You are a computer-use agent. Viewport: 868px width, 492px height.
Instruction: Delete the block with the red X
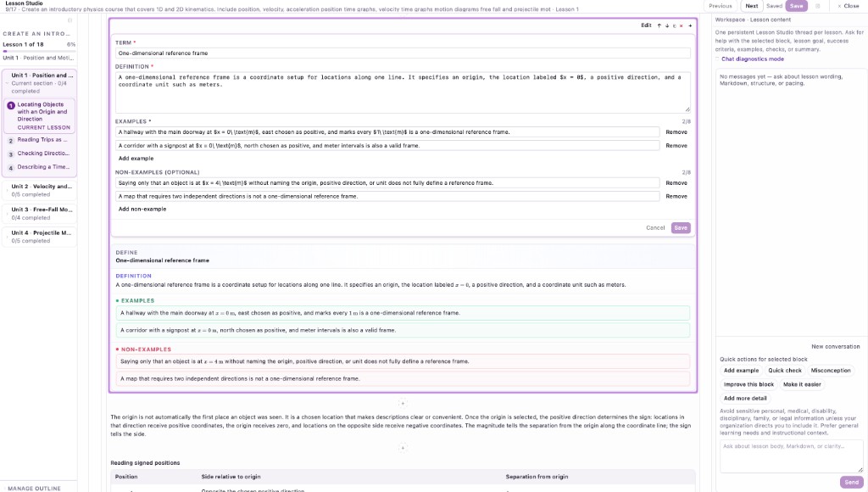click(x=682, y=25)
